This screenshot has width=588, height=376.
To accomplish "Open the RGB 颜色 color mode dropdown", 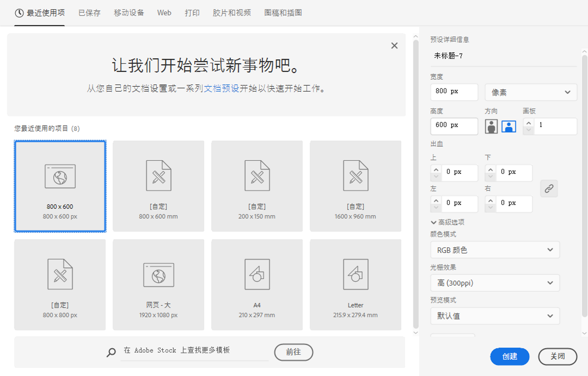I will click(x=495, y=250).
